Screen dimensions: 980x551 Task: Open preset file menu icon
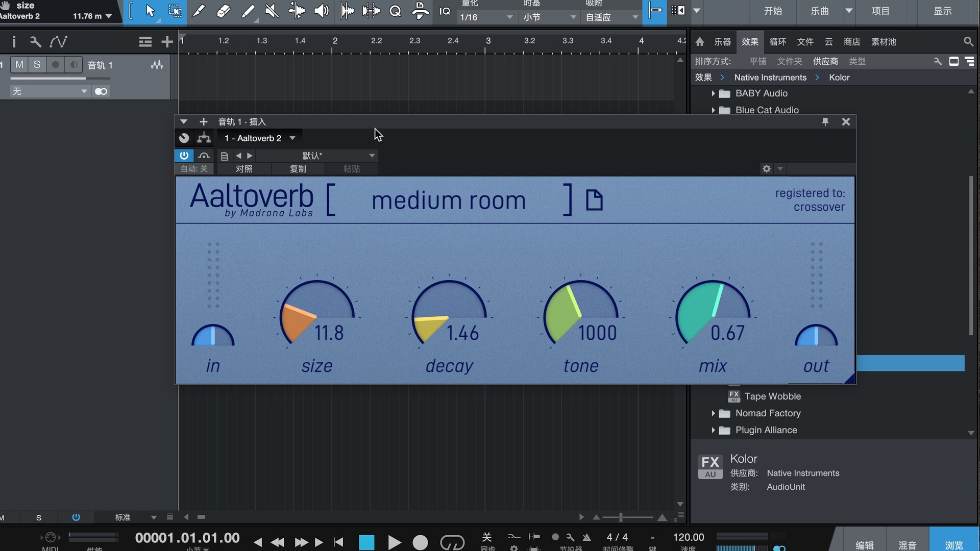[224, 156]
